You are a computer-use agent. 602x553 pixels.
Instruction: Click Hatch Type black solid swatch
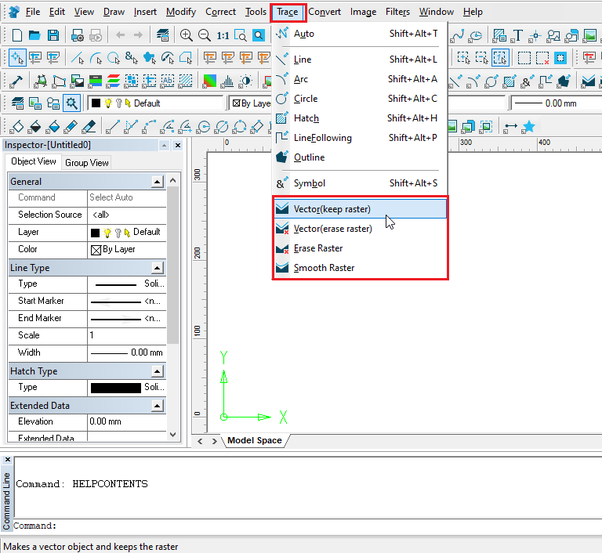pyautogui.click(x=116, y=388)
